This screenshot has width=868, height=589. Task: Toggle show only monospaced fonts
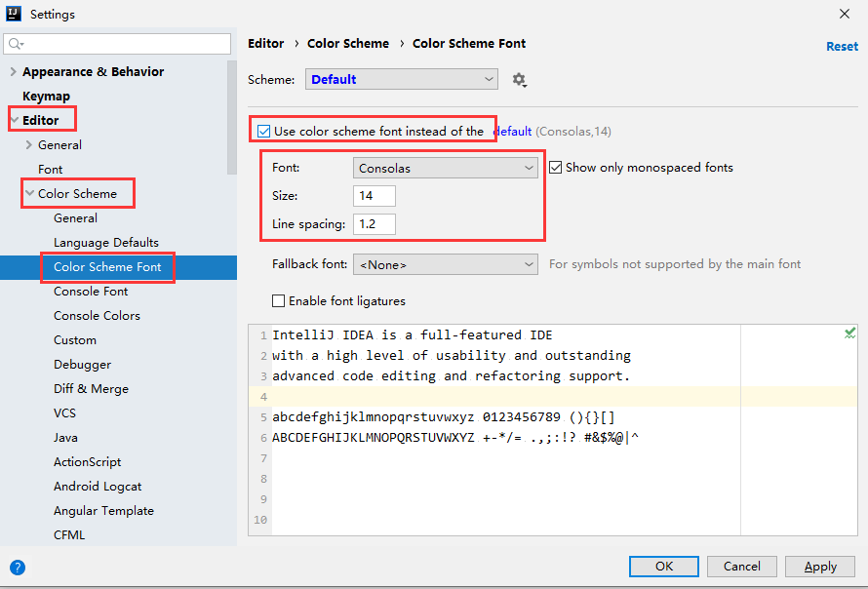click(555, 167)
